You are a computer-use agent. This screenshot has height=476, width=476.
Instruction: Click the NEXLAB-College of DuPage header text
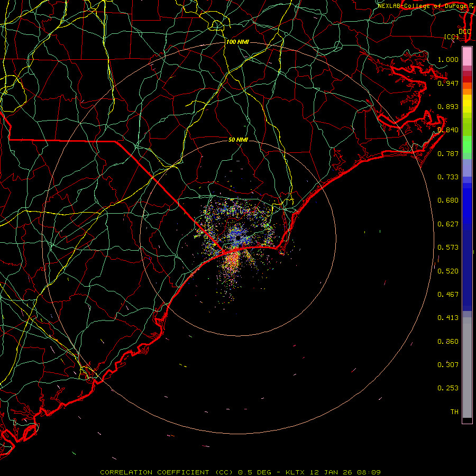point(423,6)
